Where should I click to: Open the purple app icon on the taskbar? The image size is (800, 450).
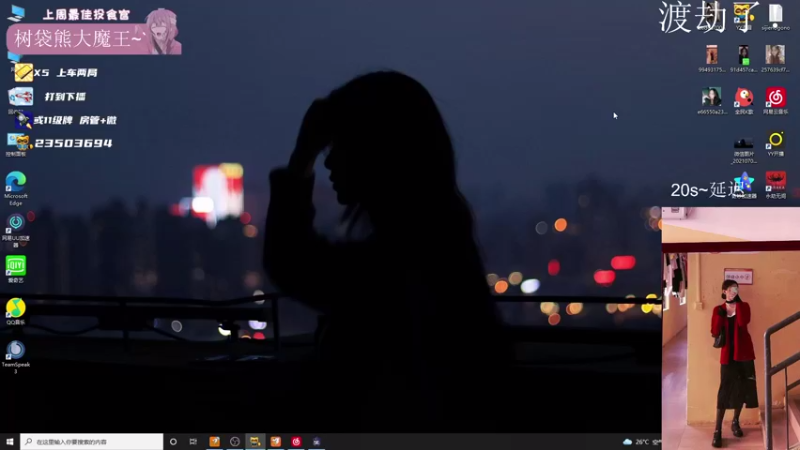[x=316, y=441]
